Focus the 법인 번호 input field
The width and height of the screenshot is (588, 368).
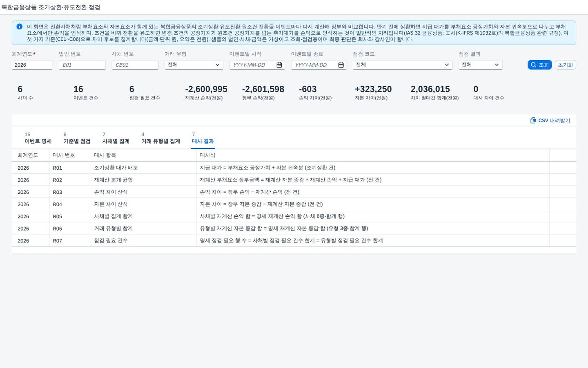(x=82, y=65)
